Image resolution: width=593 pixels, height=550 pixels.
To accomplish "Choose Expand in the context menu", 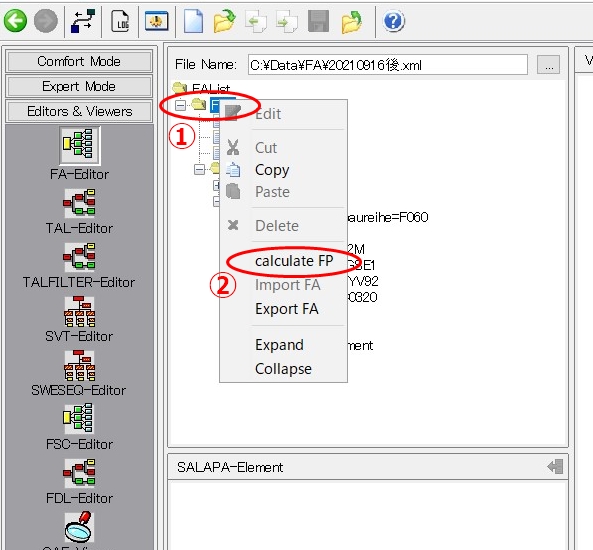I will click(283, 345).
